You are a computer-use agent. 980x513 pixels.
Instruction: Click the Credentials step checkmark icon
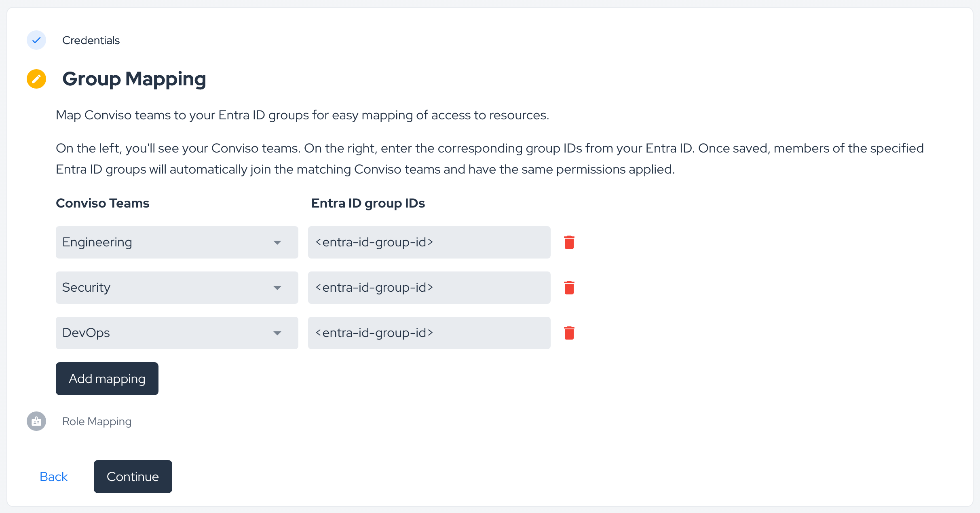36,40
